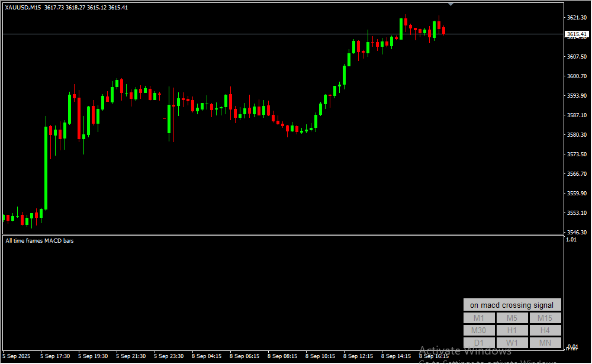The width and height of the screenshot is (592, 364).
Task: Enable the H1 timeframe button
Action: [x=512, y=330]
